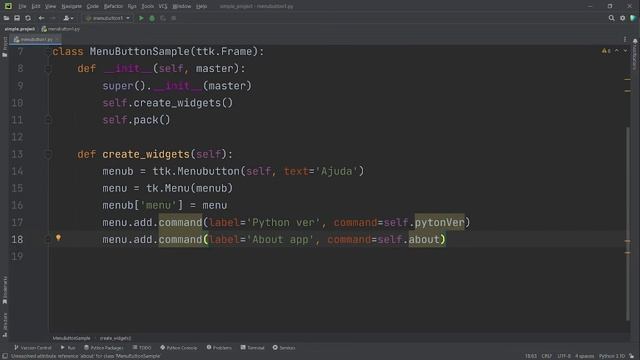Click the Reload from Disk icon
The height and width of the screenshot is (360, 640).
[x=28, y=18]
